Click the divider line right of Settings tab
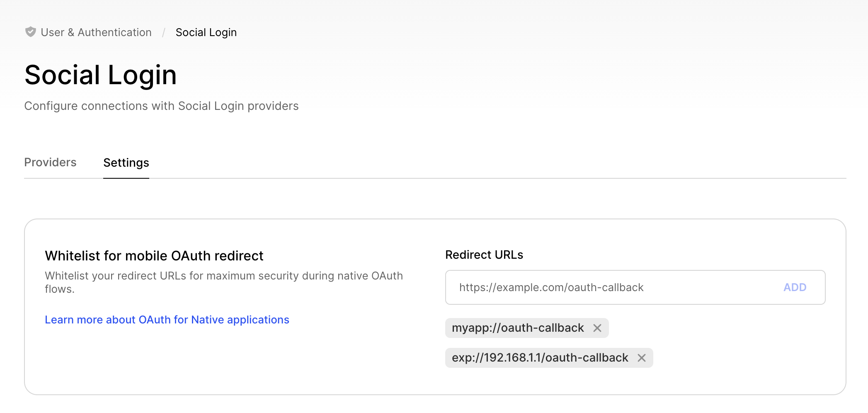 point(497,178)
